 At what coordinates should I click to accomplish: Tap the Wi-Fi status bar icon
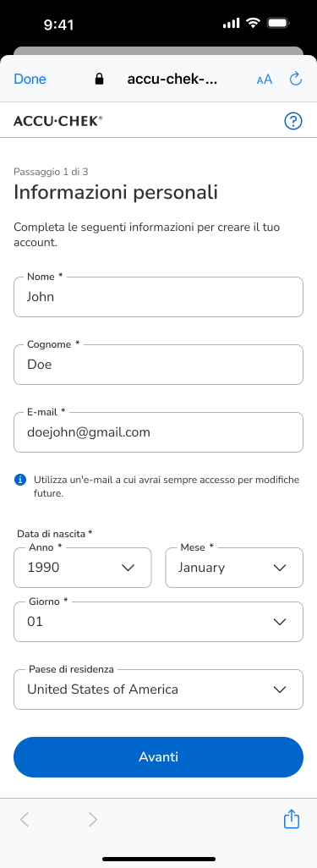click(254, 23)
